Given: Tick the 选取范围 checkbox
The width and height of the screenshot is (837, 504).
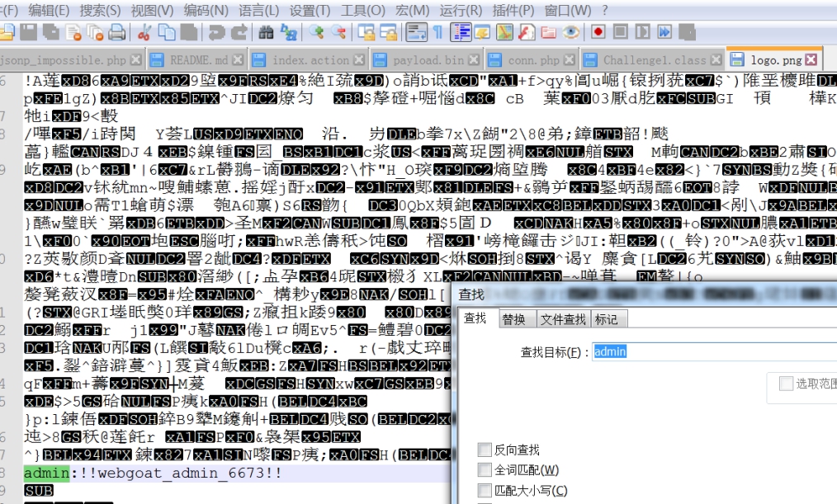Looking at the screenshot, I should coord(786,384).
